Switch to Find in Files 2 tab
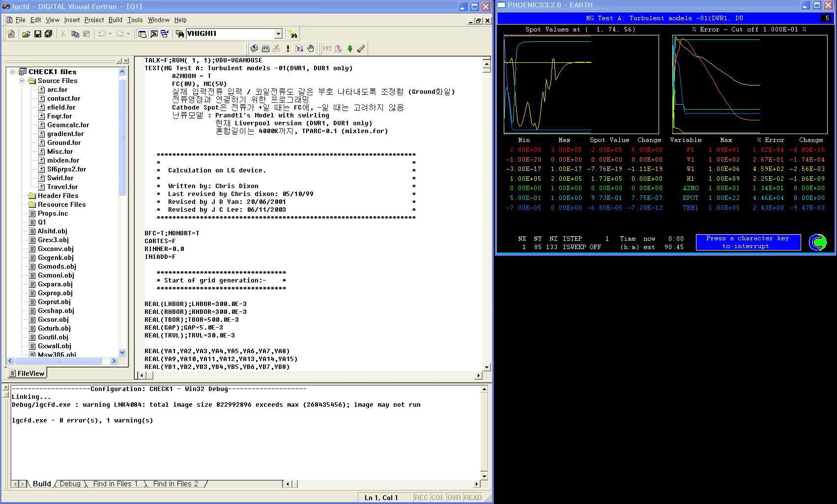This screenshot has width=837, height=504. pos(176,484)
